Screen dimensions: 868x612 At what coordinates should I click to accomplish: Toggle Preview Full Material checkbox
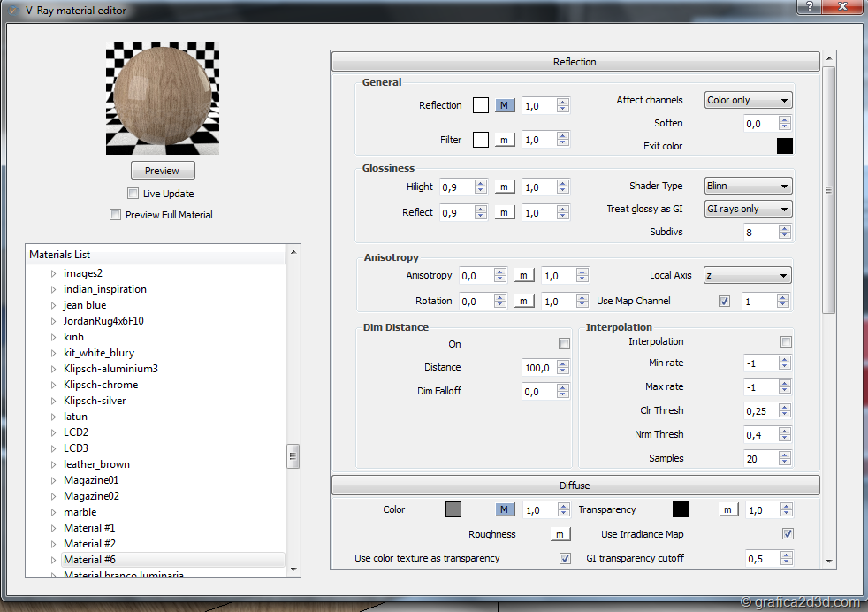pyautogui.click(x=116, y=215)
